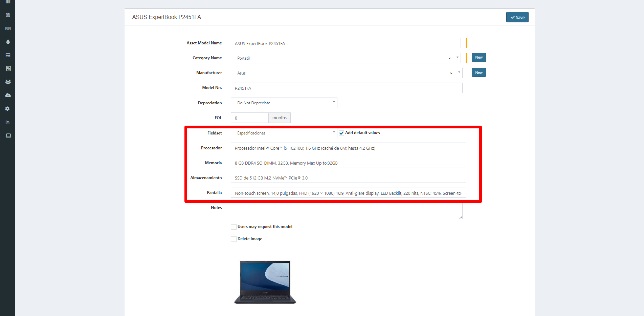
Task: Open Import using the cloud download icon
Action: [8, 95]
